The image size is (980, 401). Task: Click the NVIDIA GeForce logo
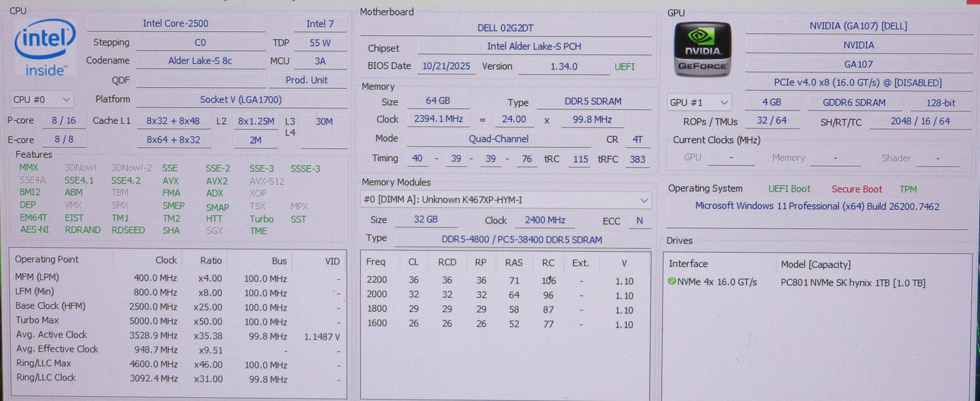coord(703,49)
